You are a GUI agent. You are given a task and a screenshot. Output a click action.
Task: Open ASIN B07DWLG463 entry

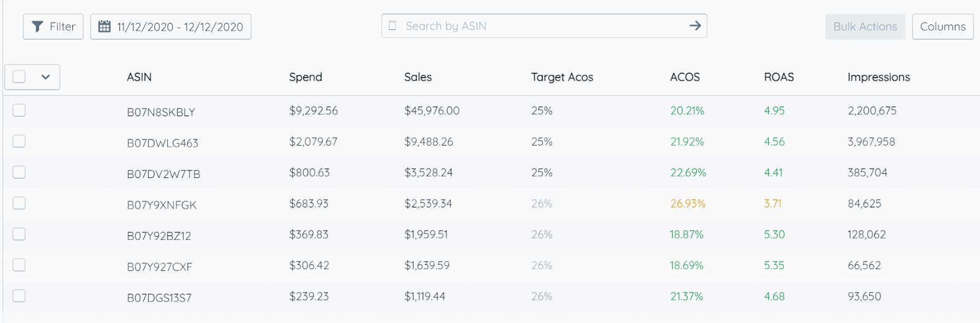coord(162,143)
